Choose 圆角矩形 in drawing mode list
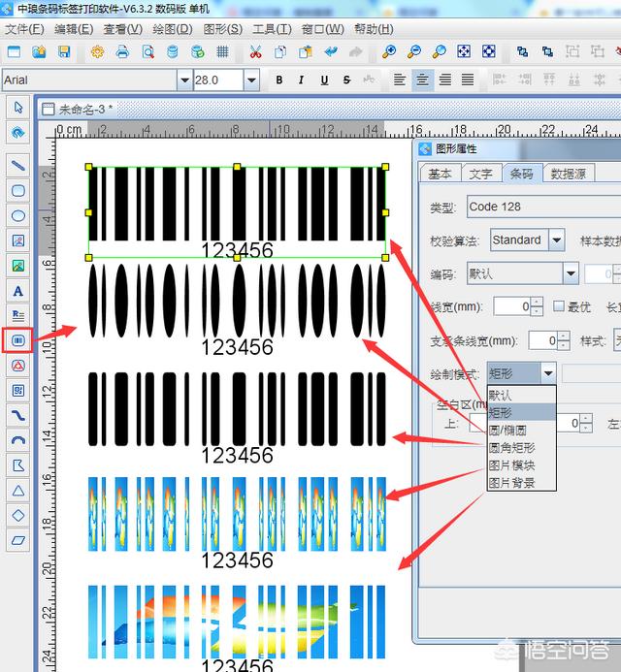Image resolution: width=621 pixels, height=672 pixels. tap(521, 448)
